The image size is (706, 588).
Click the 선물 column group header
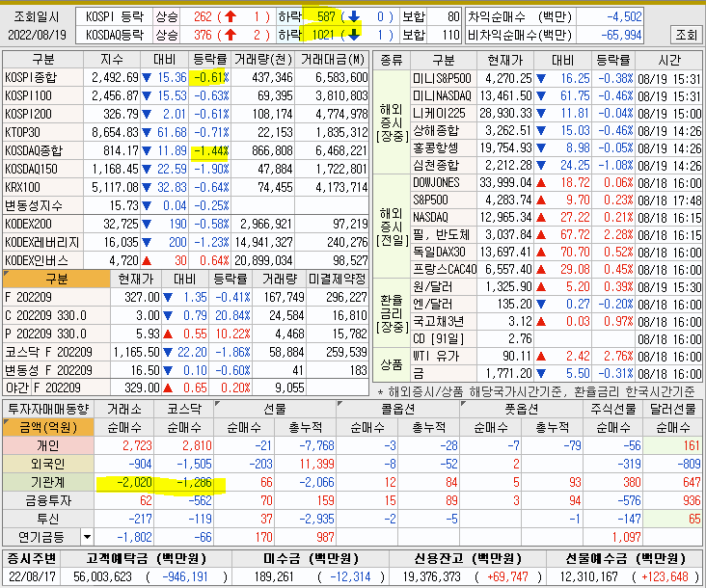coord(275,409)
